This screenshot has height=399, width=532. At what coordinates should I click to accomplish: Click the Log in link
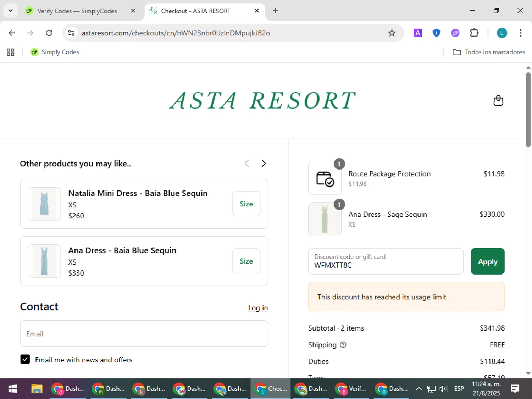[x=258, y=308]
